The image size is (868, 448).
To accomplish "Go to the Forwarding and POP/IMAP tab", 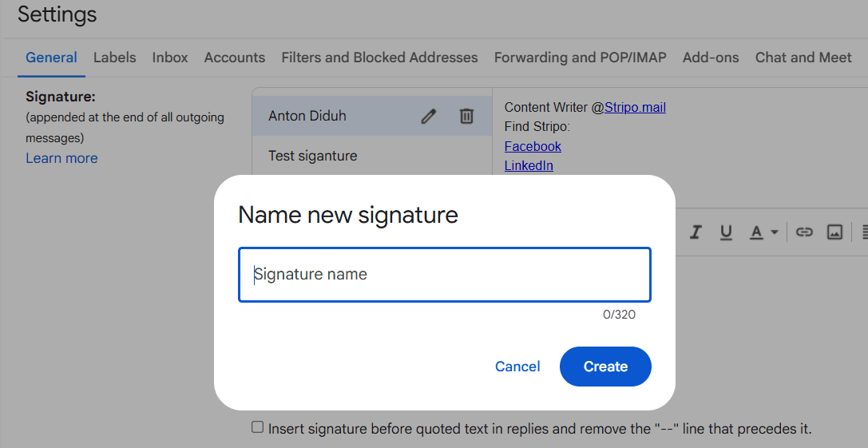I will 581,57.
